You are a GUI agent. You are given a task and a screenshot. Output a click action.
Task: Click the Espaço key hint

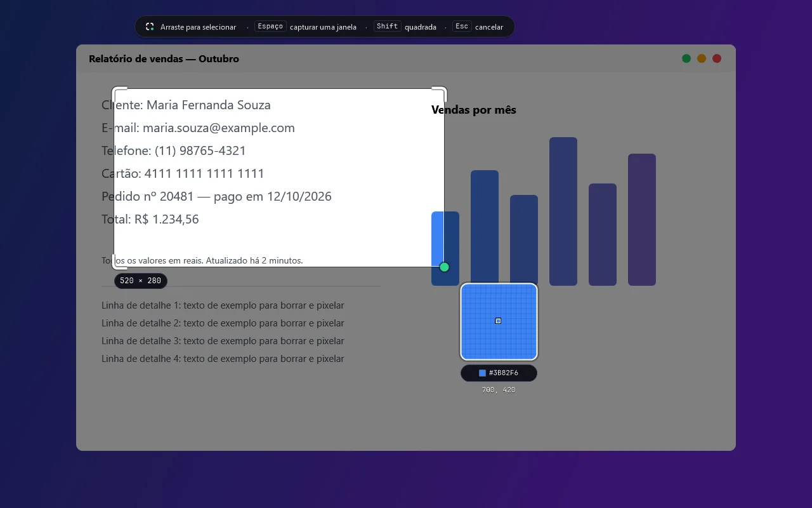pos(270,27)
